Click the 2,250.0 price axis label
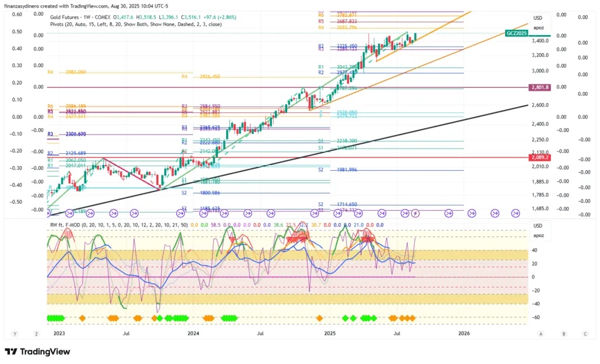This screenshot has height=364, width=600. (x=540, y=139)
